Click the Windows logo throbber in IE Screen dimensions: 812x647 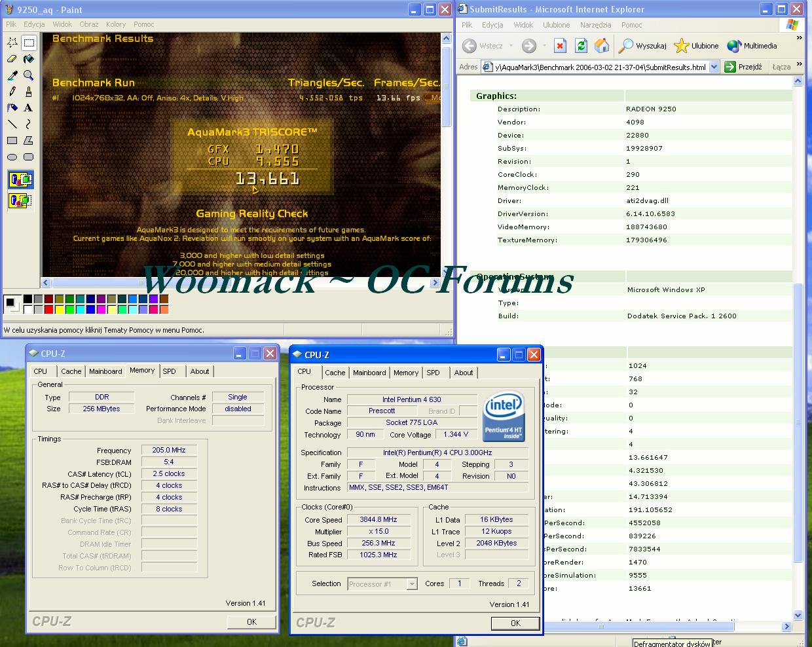pyautogui.click(x=792, y=25)
